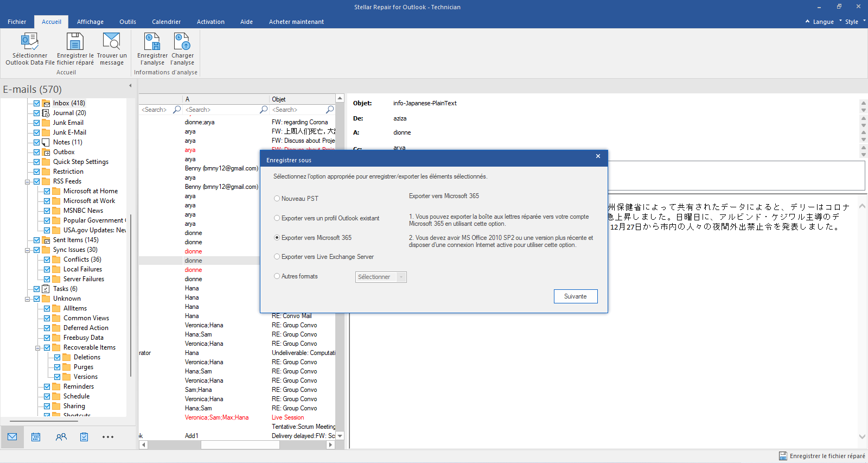This screenshot has height=463, width=868.
Task: Click folder tree vertical scrollbar thumb
Action: [x=131, y=295]
